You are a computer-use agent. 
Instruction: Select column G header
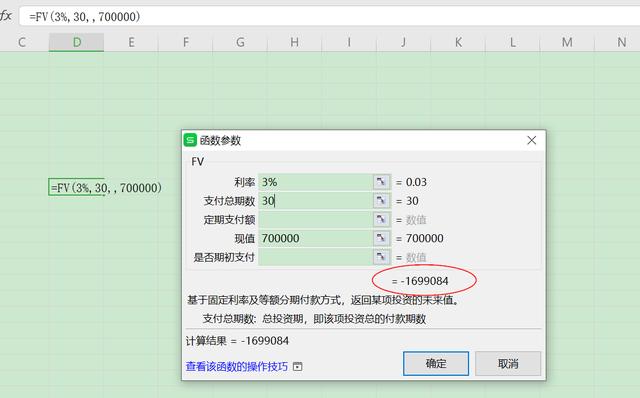click(x=240, y=42)
